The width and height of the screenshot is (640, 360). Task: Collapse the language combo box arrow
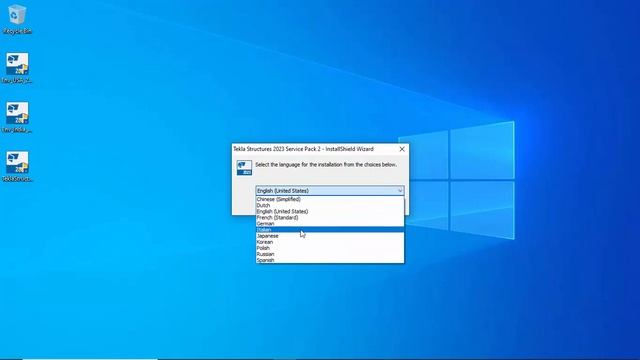tap(400, 191)
